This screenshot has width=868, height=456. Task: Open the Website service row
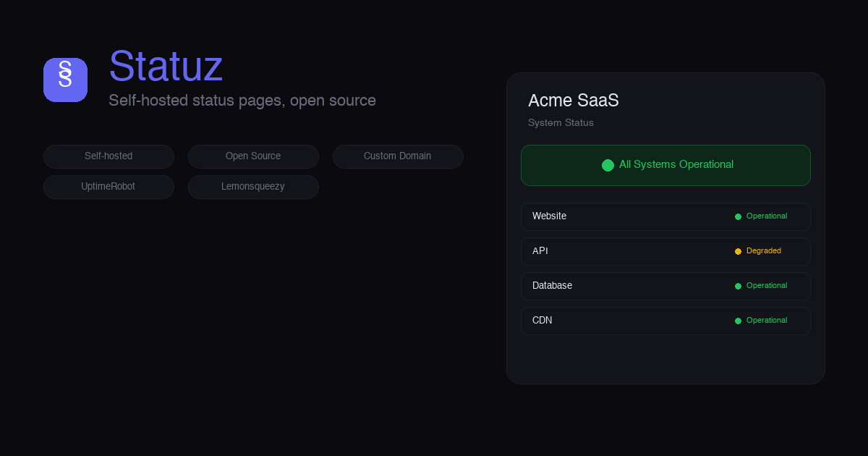coord(665,216)
